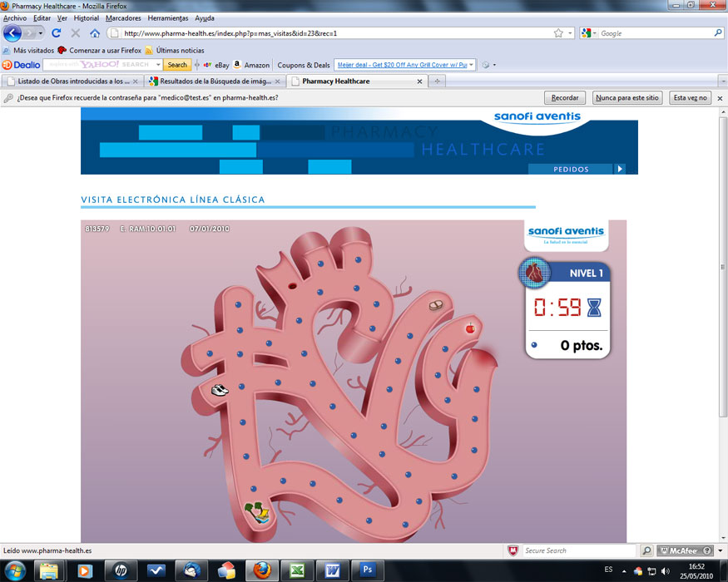Open the Herramientas menu

(x=168, y=18)
